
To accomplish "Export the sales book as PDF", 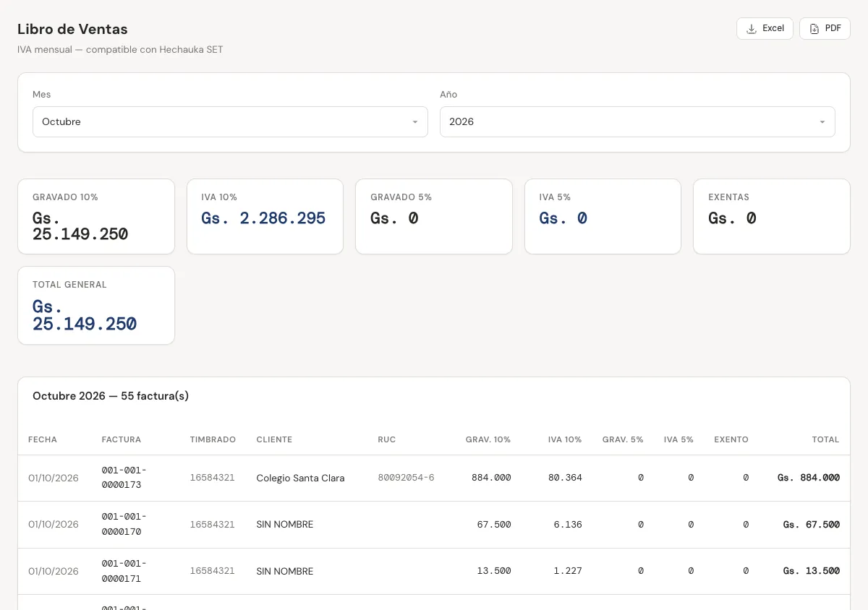I will 825,28.
